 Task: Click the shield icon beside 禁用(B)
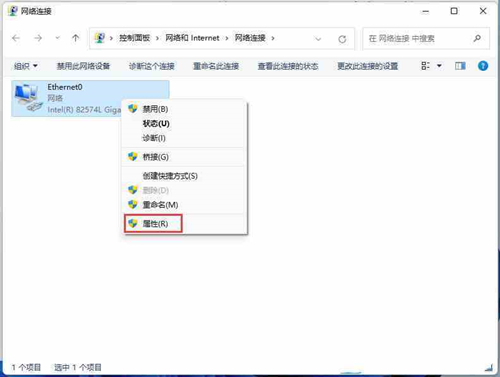(133, 109)
